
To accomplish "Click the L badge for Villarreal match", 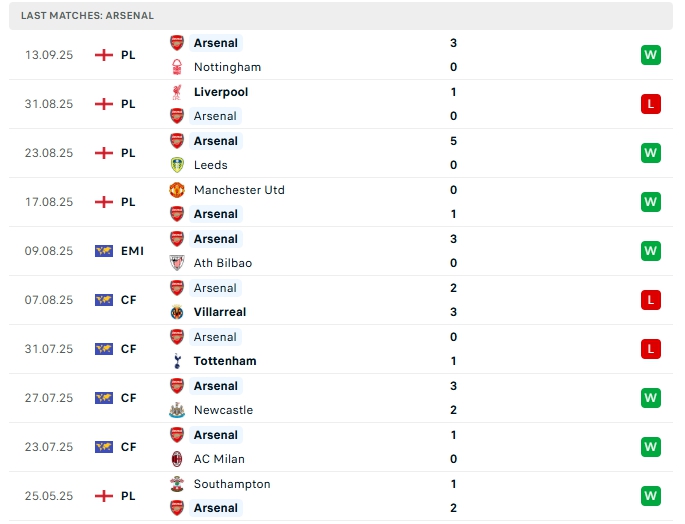I will coord(650,300).
